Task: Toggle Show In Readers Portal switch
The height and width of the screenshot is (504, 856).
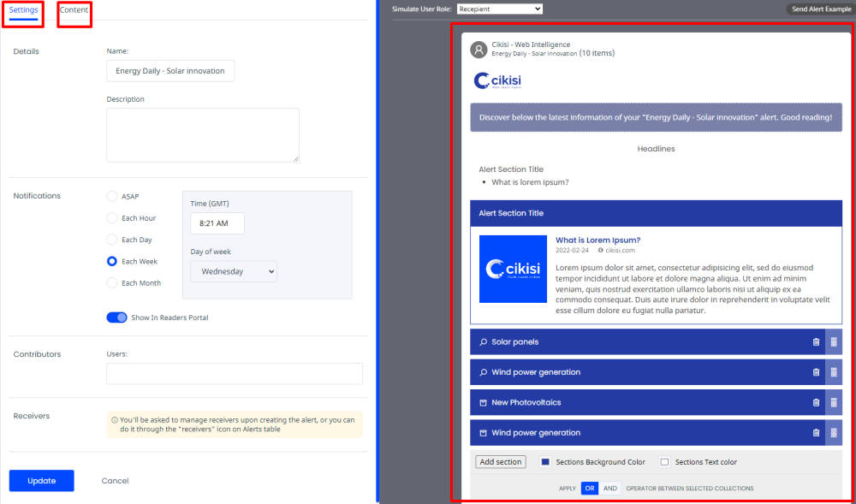Action: 116,317
